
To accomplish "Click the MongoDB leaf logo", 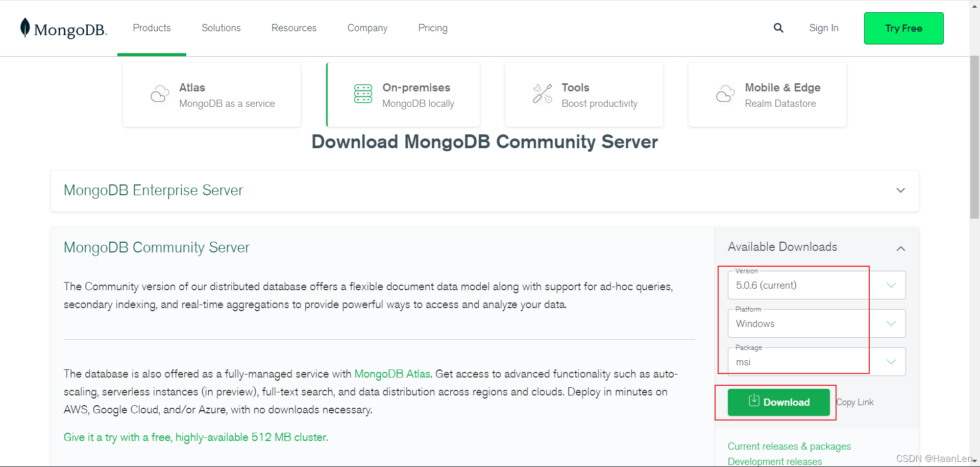I will tap(25, 28).
